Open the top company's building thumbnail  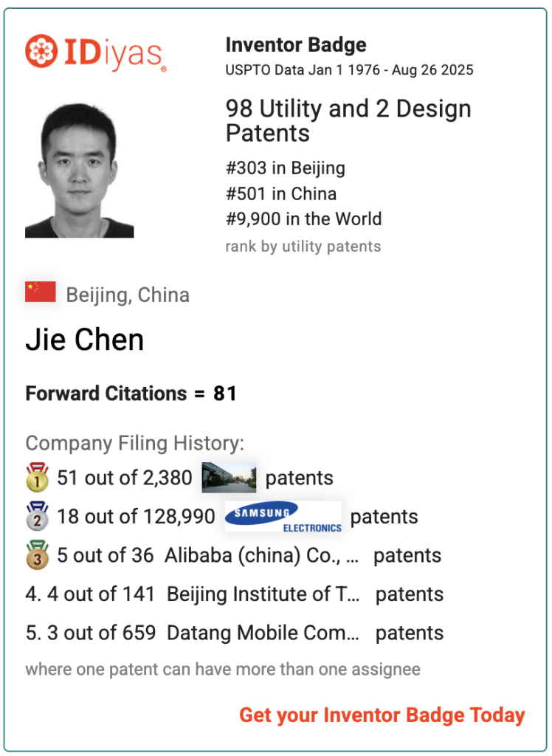229,478
